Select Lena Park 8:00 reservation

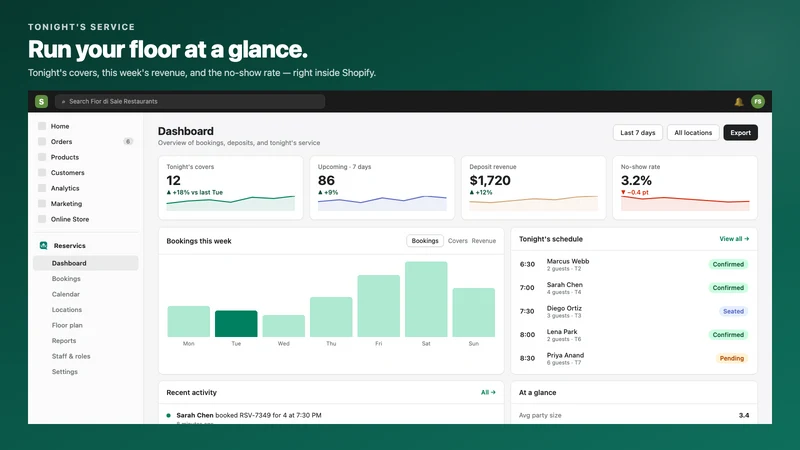point(634,335)
